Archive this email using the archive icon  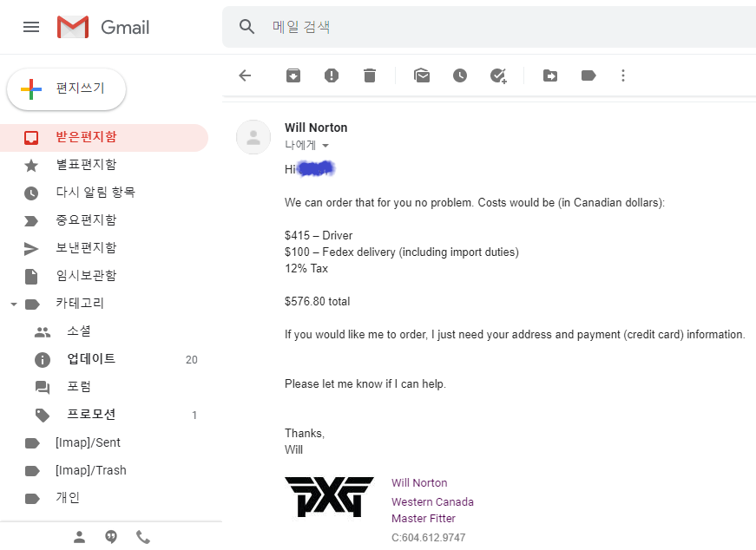coord(293,75)
